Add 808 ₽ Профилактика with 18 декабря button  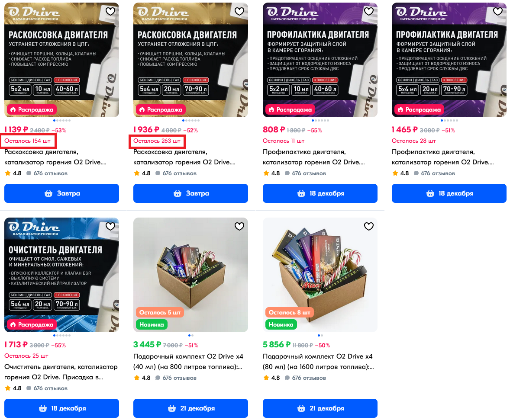click(x=320, y=193)
